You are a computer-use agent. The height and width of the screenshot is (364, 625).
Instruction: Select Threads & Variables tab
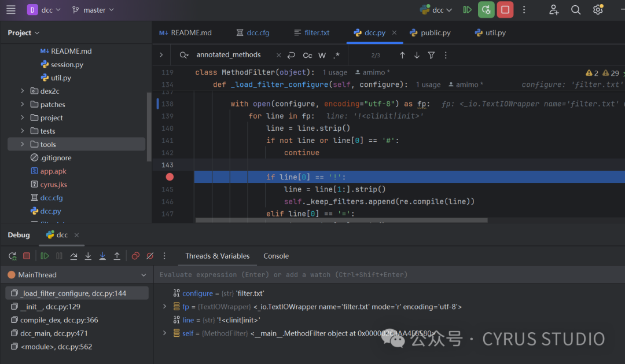[217, 256]
